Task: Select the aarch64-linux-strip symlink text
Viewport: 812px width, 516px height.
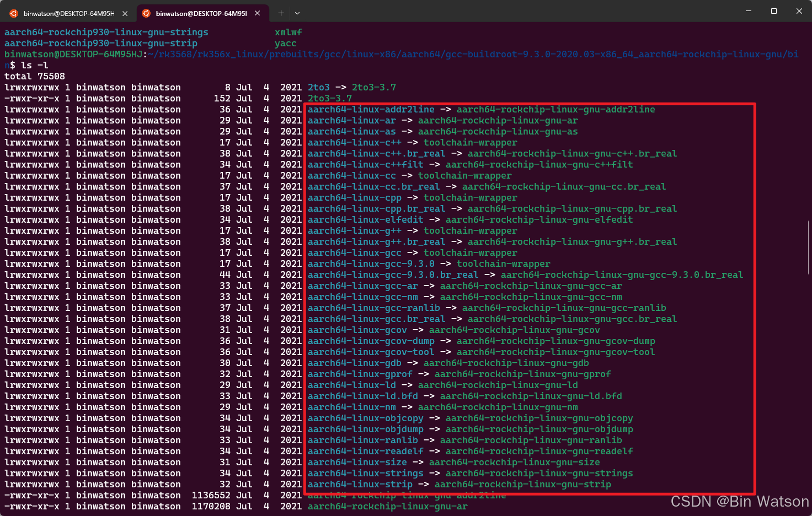Action: pos(360,484)
